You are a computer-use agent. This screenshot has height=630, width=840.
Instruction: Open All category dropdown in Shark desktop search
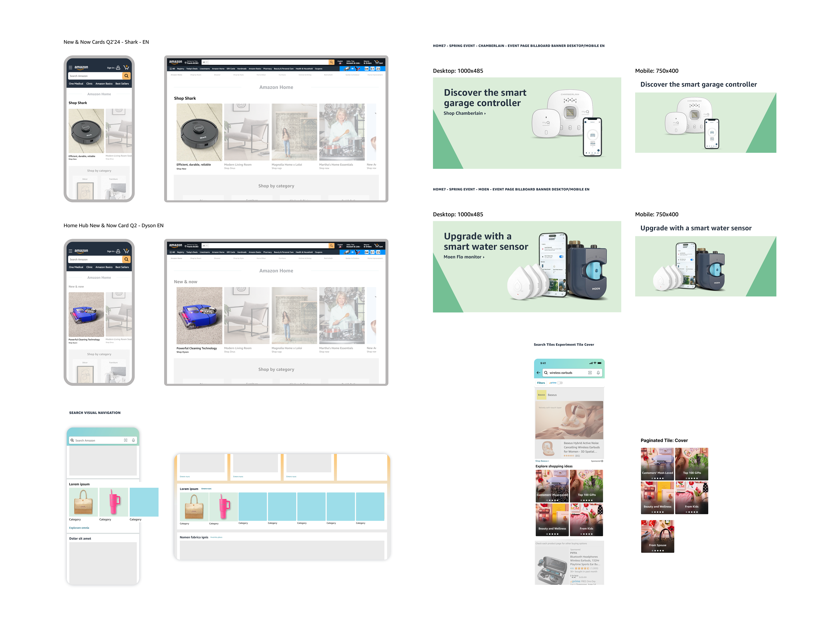click(205, 62)
